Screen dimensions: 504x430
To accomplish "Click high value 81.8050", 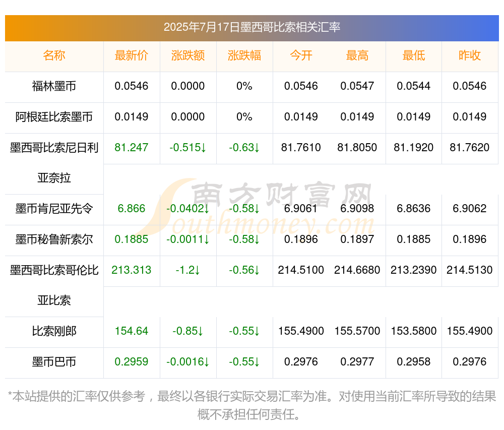I will point(357,148).
